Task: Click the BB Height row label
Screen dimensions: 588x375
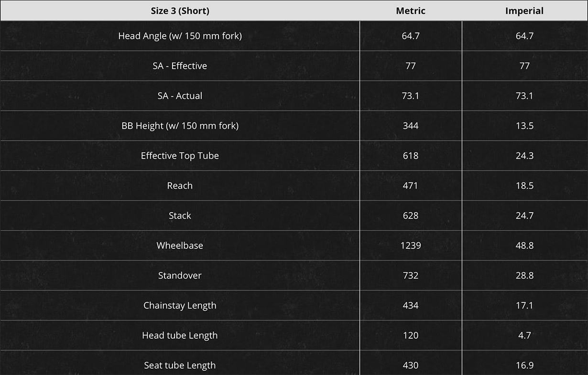Action: pyautogui.click(x=180, y=126)
